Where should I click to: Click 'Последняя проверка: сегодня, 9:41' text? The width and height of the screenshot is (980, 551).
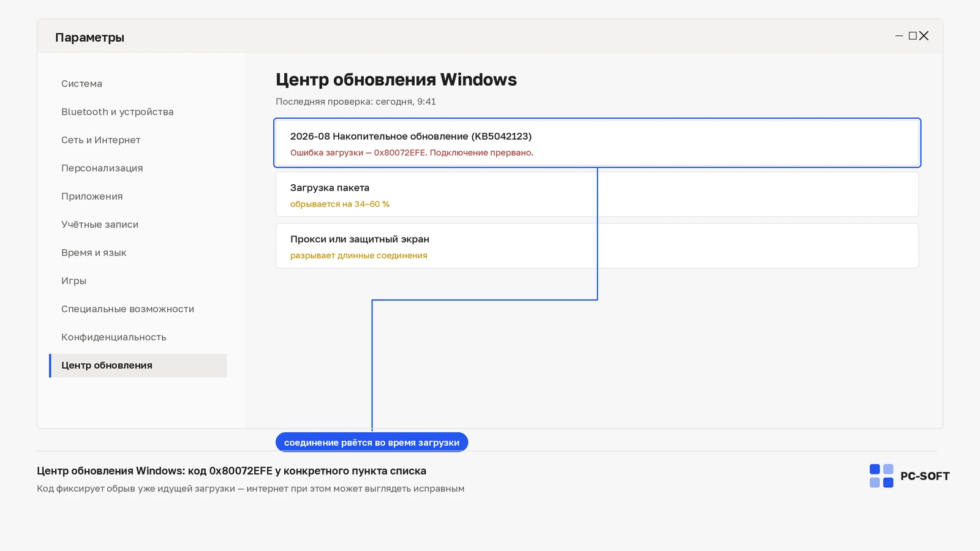[x=356, y=102]
